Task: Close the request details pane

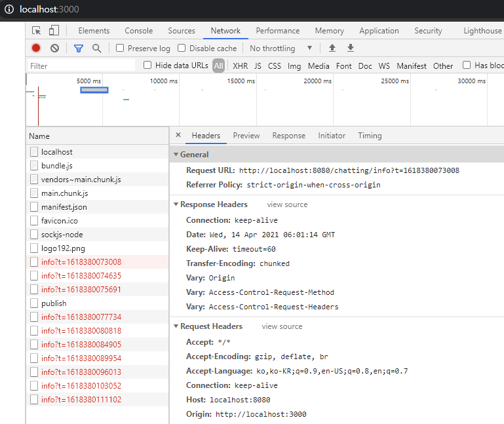Action: [178, 135]
